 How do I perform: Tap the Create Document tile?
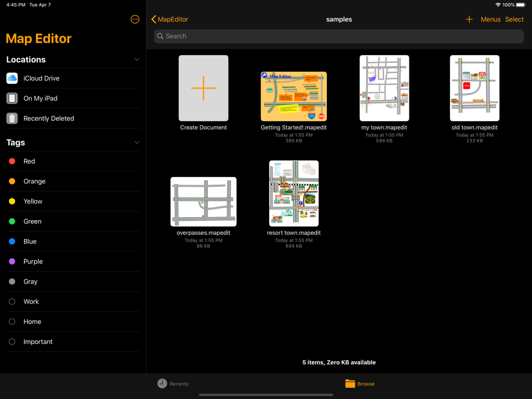click(203, 88)
